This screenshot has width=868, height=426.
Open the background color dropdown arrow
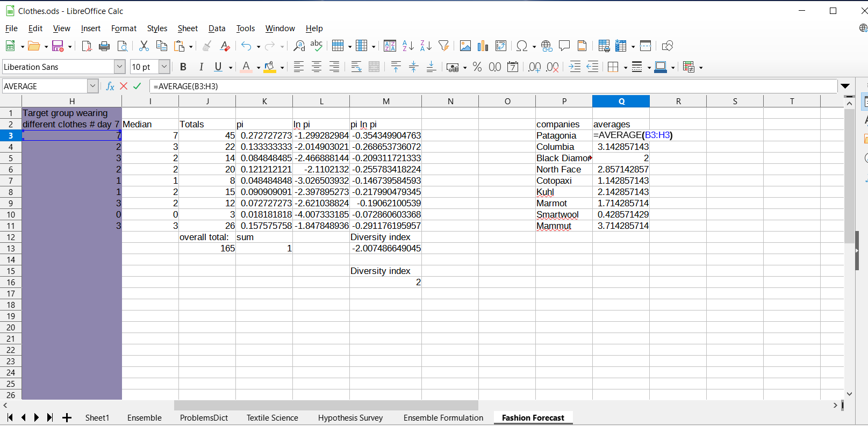coord(282,67)
